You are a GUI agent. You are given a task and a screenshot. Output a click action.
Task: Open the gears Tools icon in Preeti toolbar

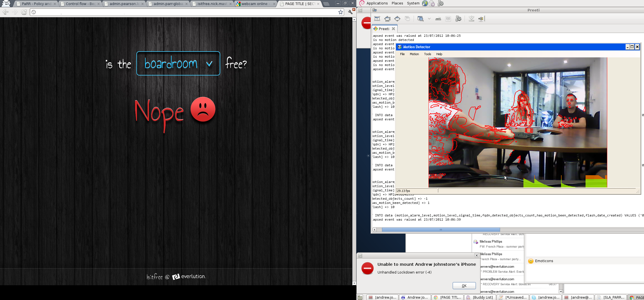[458, 19]
